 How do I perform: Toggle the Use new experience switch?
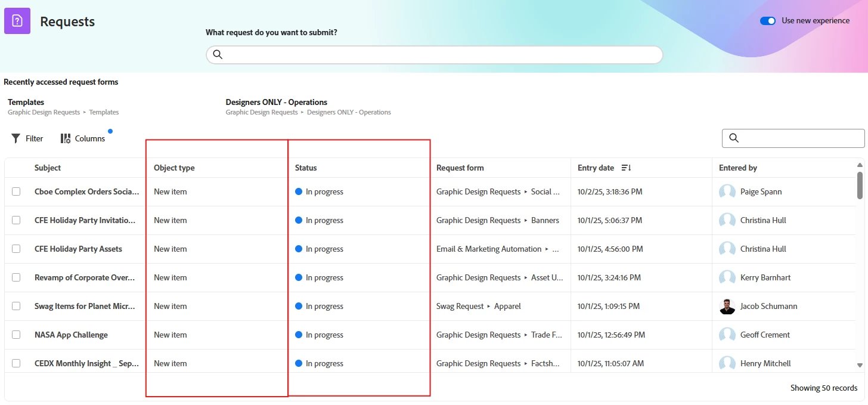768,21
